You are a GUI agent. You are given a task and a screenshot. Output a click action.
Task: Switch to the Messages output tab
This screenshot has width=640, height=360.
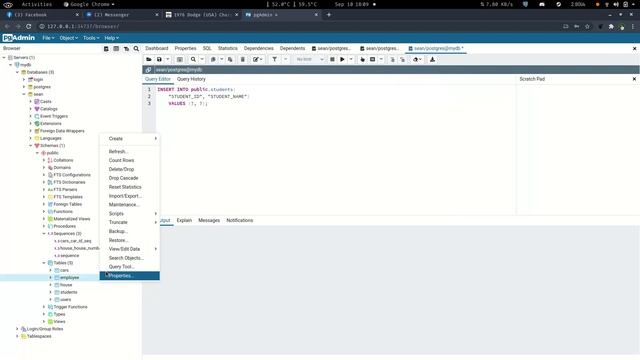[209, 220]
